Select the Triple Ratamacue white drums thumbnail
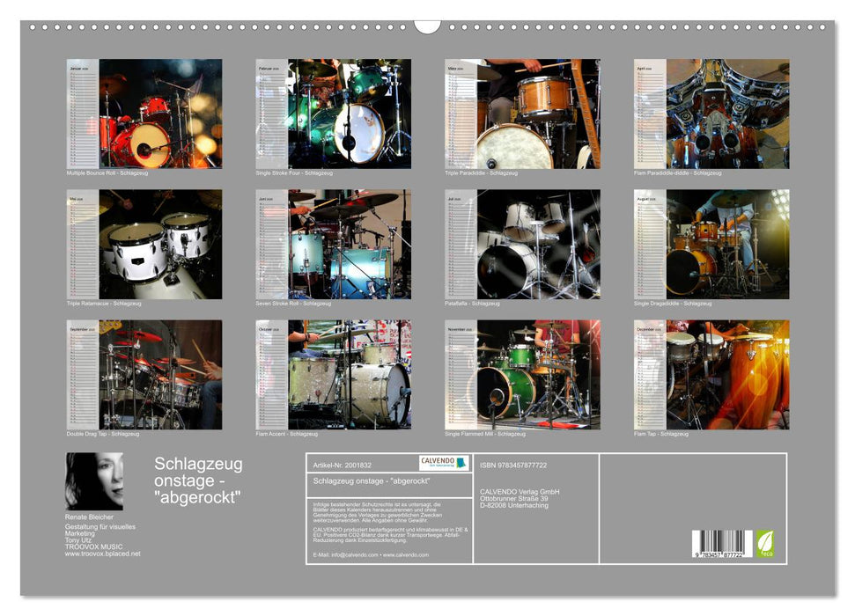This screenshot has width=855, height=616. click(x=144, y=245)
